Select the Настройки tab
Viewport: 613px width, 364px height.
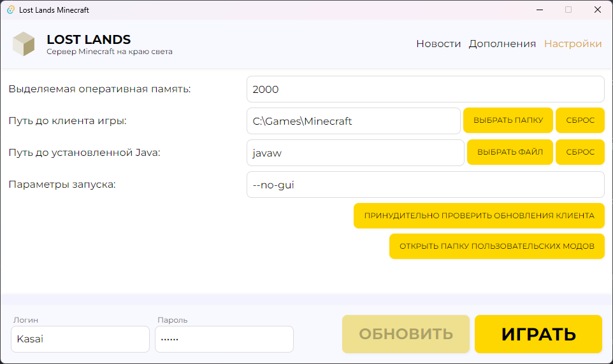[573, 44]
